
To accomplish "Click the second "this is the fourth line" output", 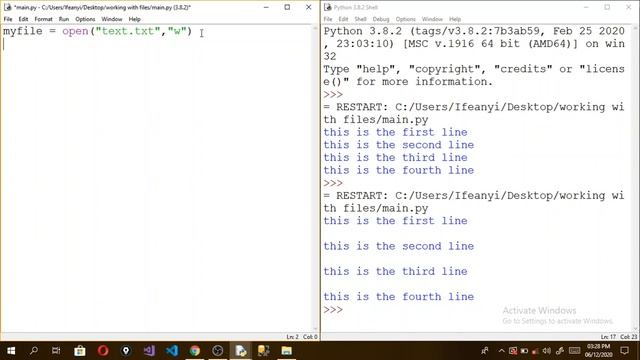I will click(399, 297).
